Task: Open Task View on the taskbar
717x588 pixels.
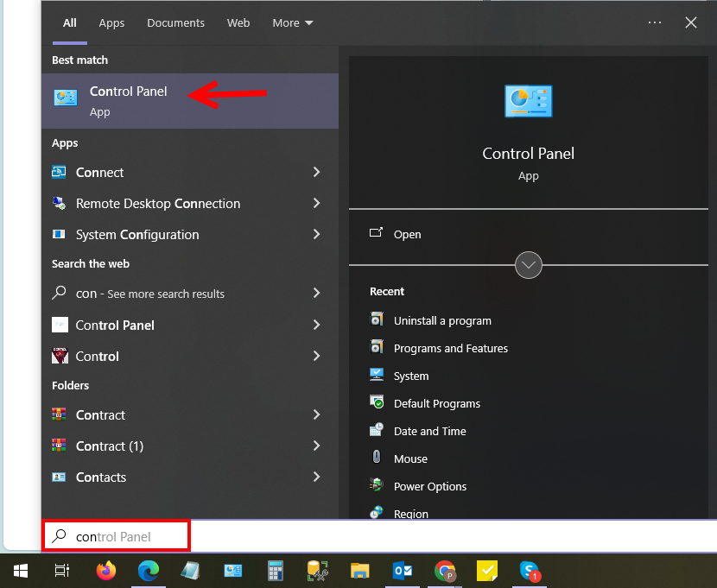Action: [x=61, y=571]
